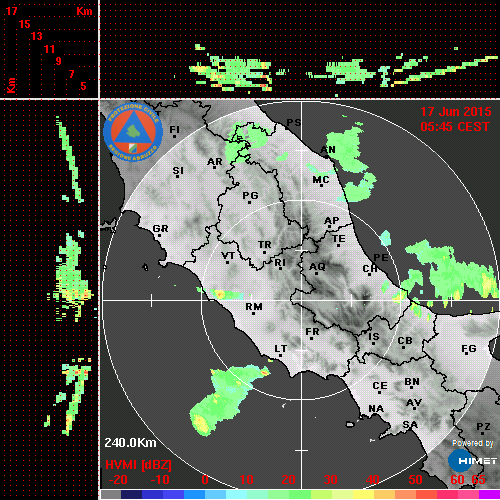Click the HVMI [dBZ] legend title
The width and height of the screenshot is (500, 500).
138,465
